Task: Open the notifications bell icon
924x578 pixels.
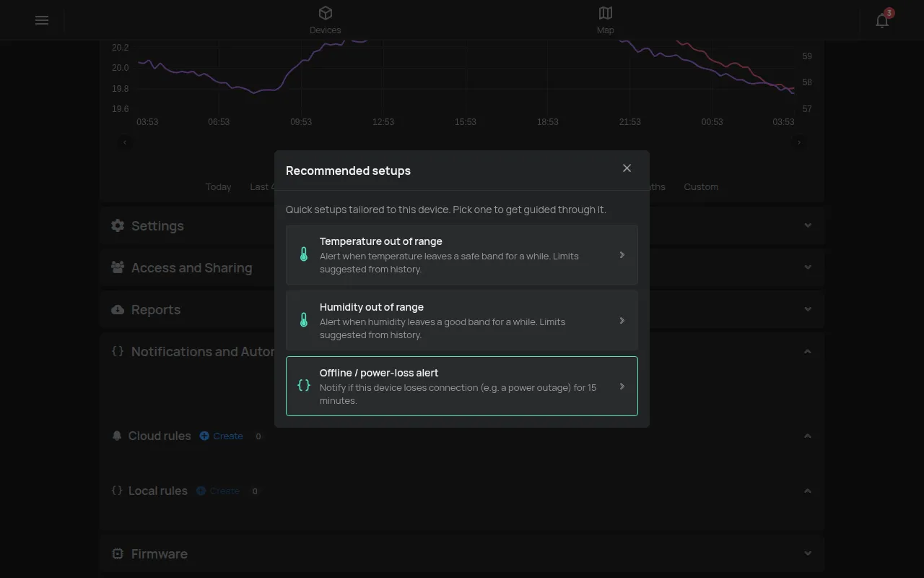Action: (882, 20)
